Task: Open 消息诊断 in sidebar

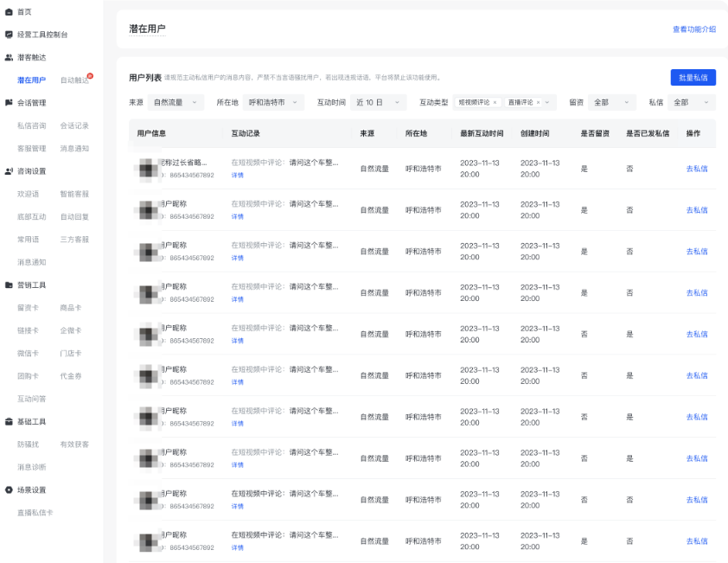Action: 32,467
